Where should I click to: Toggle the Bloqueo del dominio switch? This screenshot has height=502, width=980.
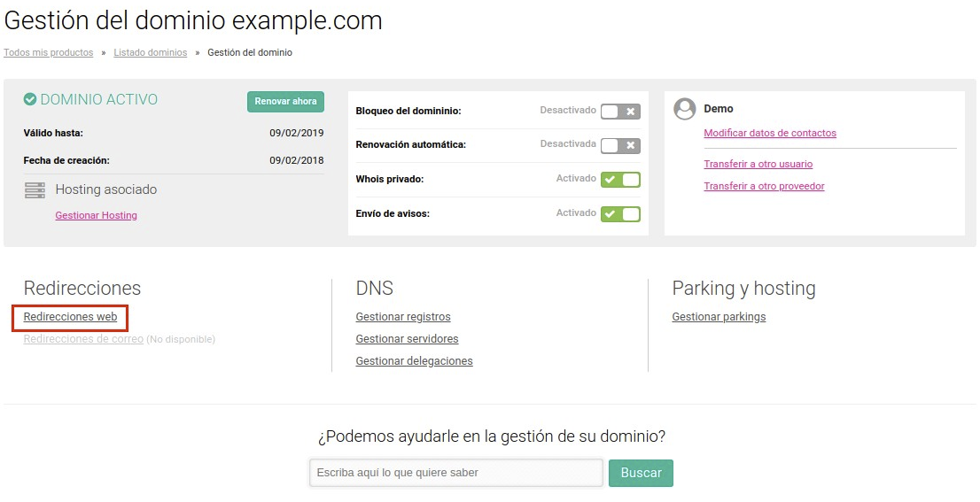coord(620,112)
